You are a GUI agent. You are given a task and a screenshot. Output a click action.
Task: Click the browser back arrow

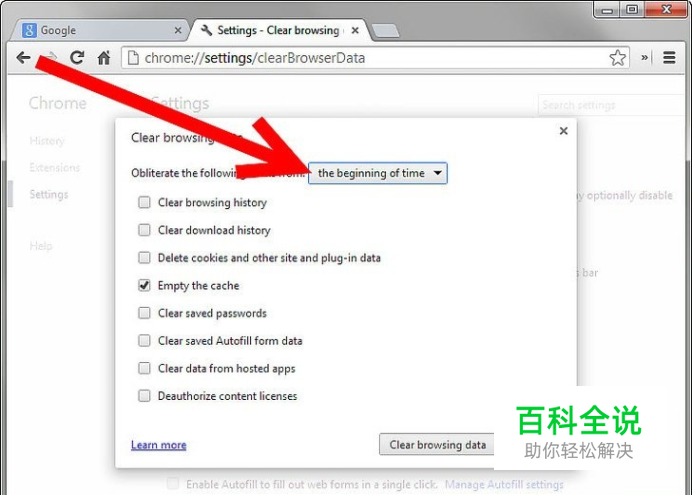[x=23, y=58]
